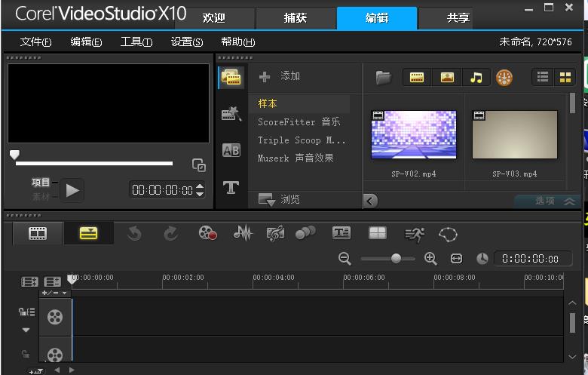Open the 工具(T) menu
The height and width of the screenshot is (375, 588).
point(136,41)
